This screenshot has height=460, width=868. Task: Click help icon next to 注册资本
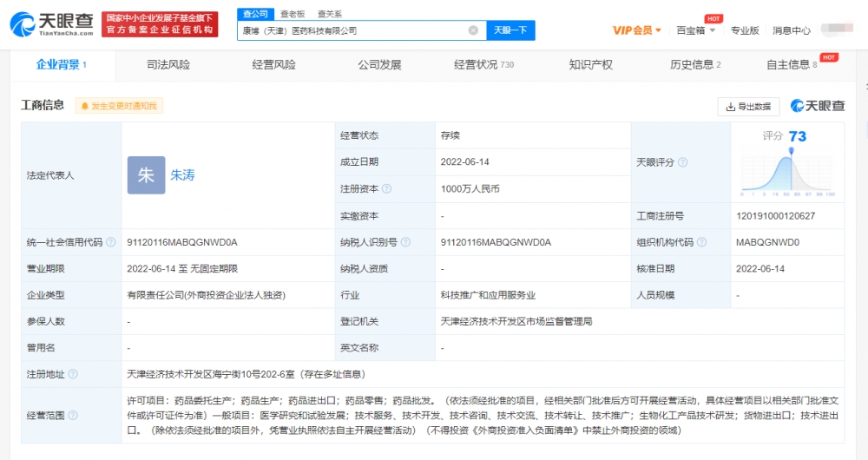[387, 188]
